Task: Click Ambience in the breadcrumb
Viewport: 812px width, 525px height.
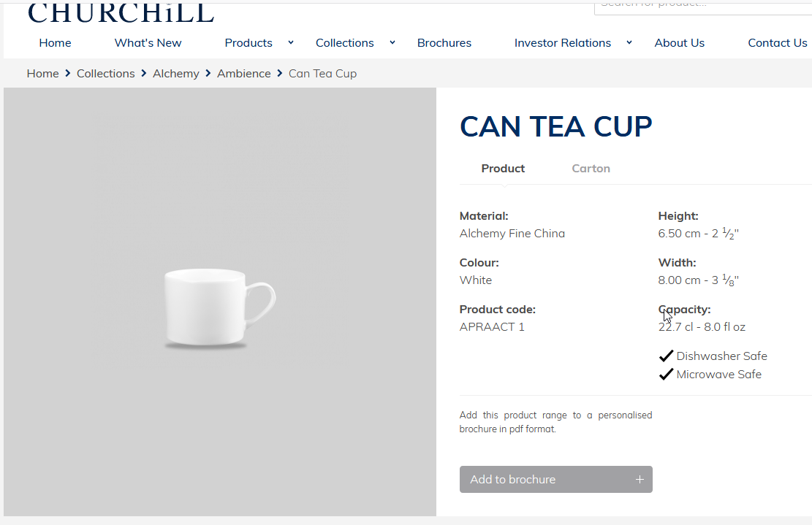Action: [244, 74]
